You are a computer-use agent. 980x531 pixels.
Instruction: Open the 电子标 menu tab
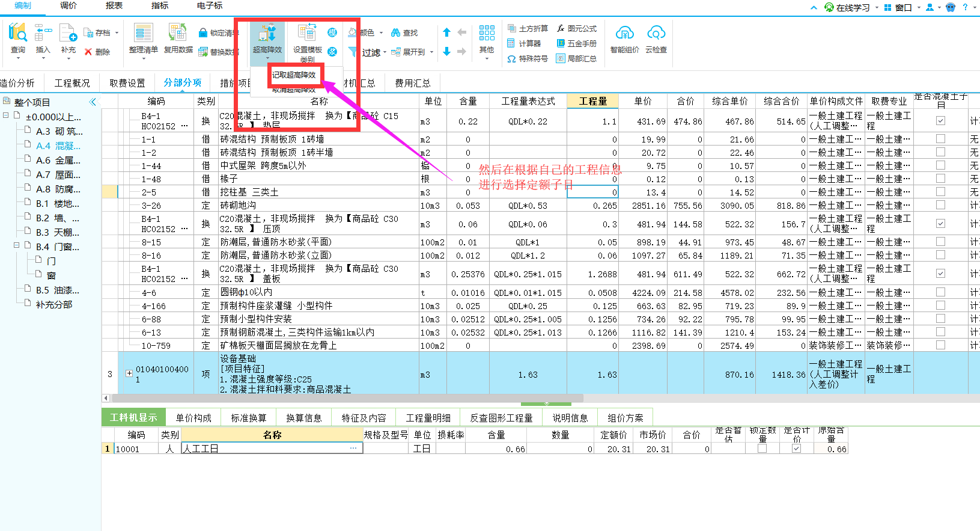pos(210,5)
